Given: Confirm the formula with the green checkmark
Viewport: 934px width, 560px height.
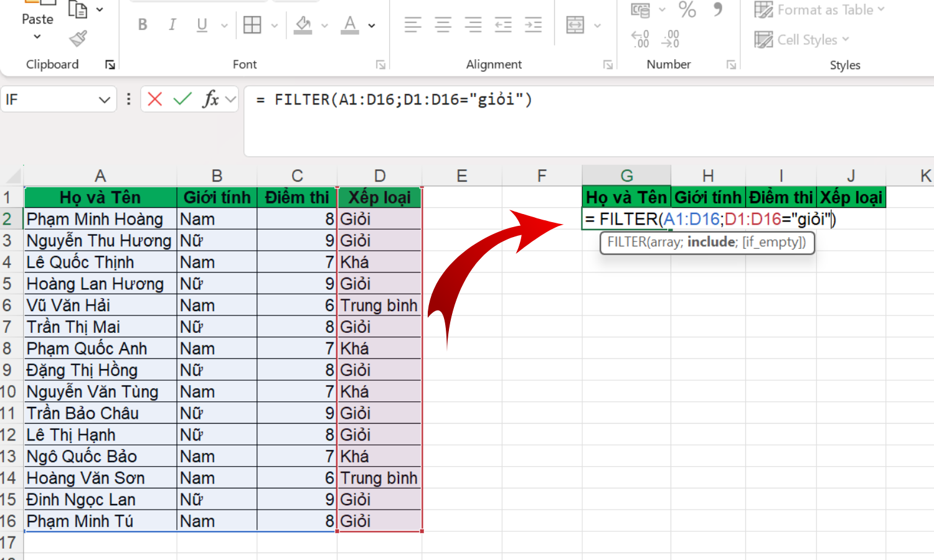Looking at the screenshot, I should tap(182, 99).
